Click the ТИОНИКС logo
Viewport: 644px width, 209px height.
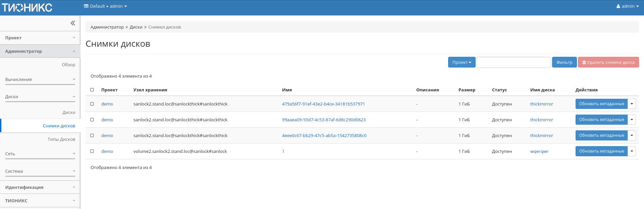pos(27,7)
